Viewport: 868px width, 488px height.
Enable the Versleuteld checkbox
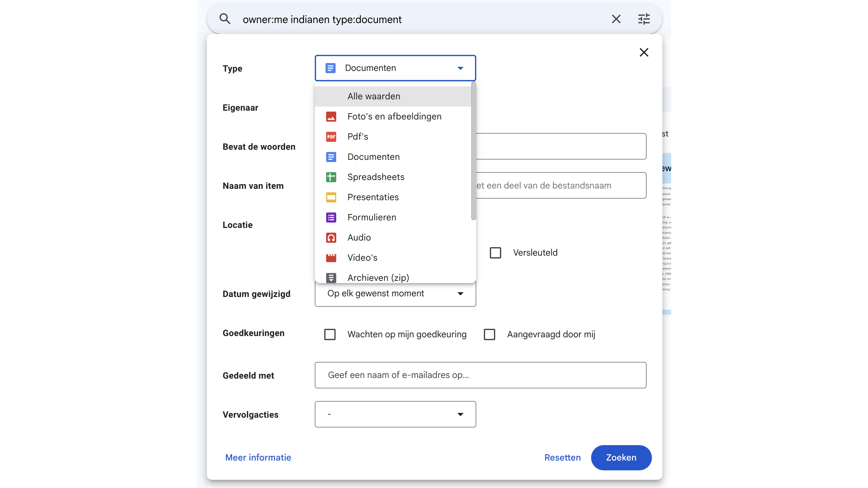pyautogui.click(x=495, y=253)
